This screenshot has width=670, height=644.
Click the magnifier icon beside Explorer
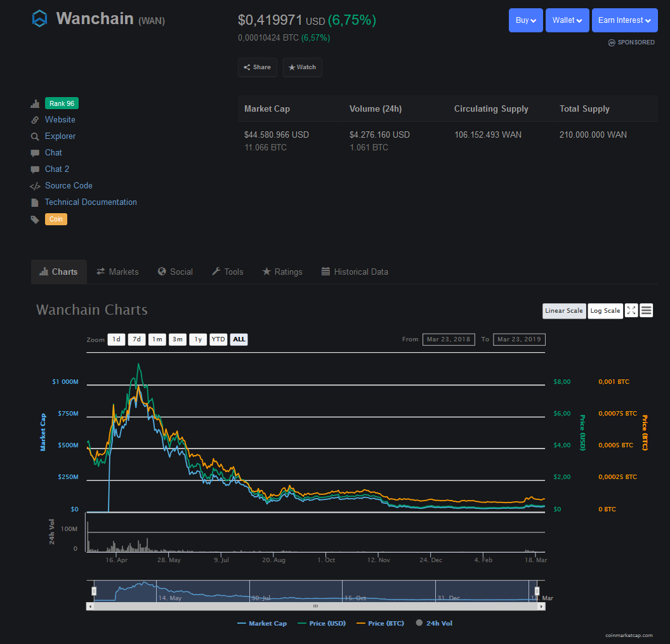35,137
